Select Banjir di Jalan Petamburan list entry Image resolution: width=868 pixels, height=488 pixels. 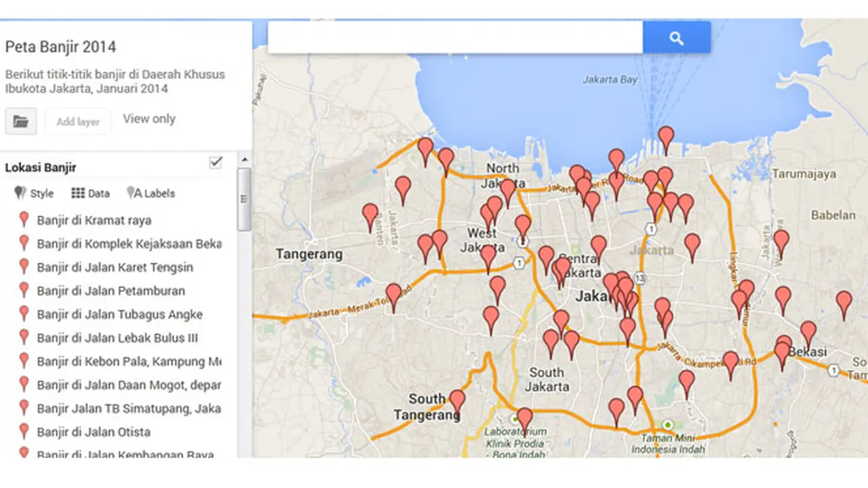(x=111, y=291)
